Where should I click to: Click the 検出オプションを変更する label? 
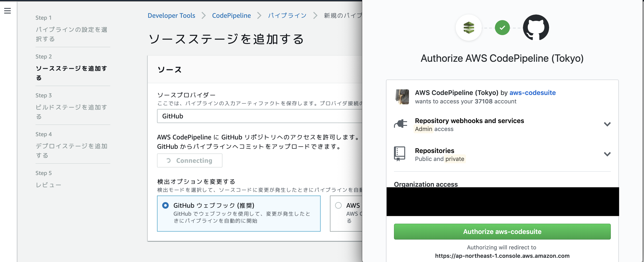(196, 182)
